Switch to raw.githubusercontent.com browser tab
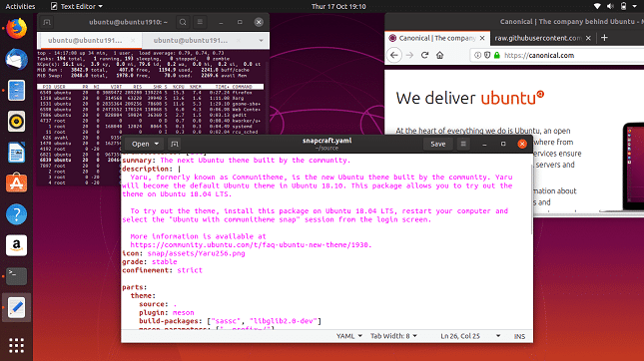644x361 pixels. pos(537,38)
